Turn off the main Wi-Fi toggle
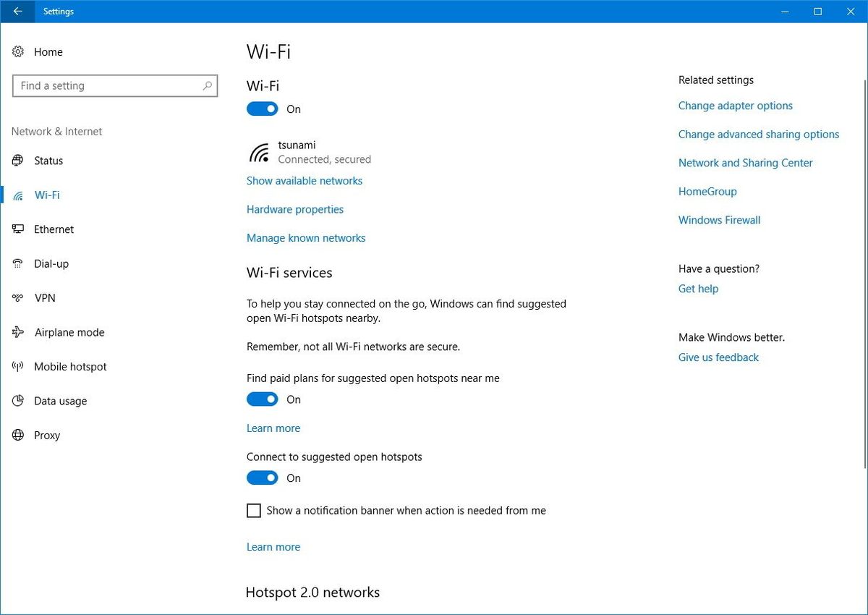The width and height of the screenshot is (868, 615). coord(262,109)
